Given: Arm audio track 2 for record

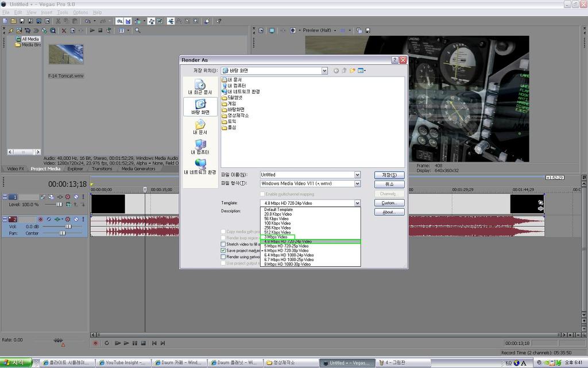Looking at the screenshot, I should (x=40, y=220).
